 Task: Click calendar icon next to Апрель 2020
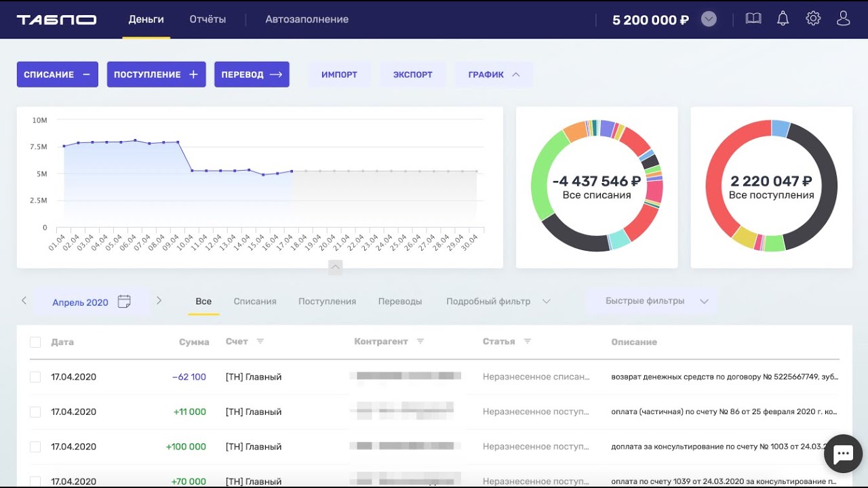click(x=124, y=302)
